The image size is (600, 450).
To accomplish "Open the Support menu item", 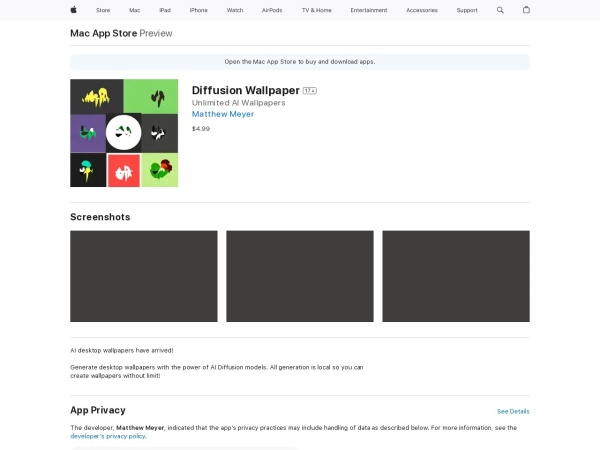I will pos(467,10).
